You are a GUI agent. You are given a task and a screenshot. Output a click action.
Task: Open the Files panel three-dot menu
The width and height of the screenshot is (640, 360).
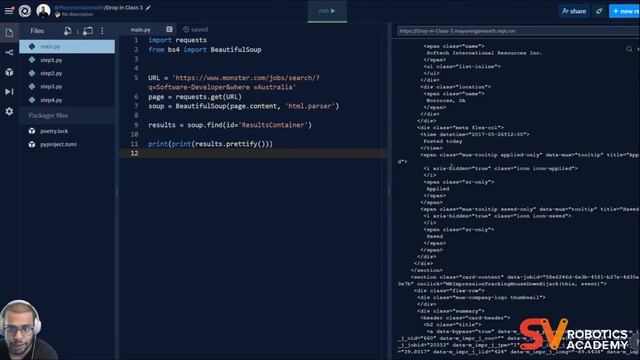coord(102,31)
